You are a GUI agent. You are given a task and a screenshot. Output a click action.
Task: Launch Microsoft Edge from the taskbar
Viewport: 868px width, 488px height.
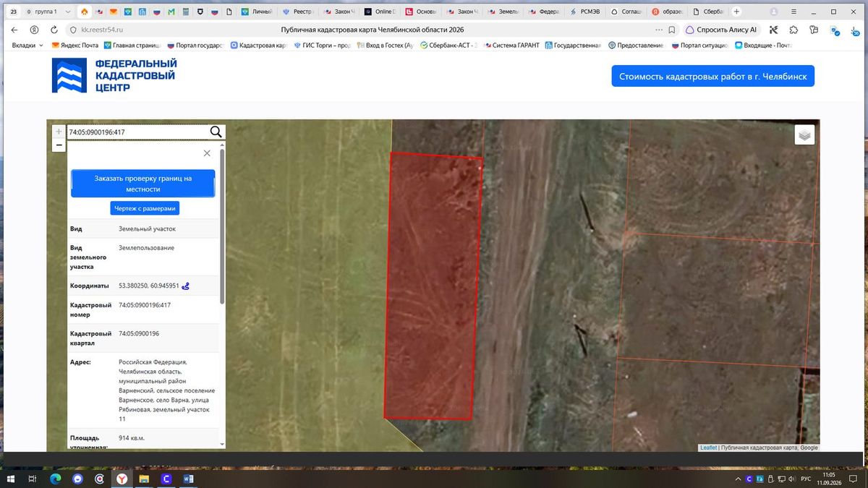pyautogui.click(x=55, y=479)
